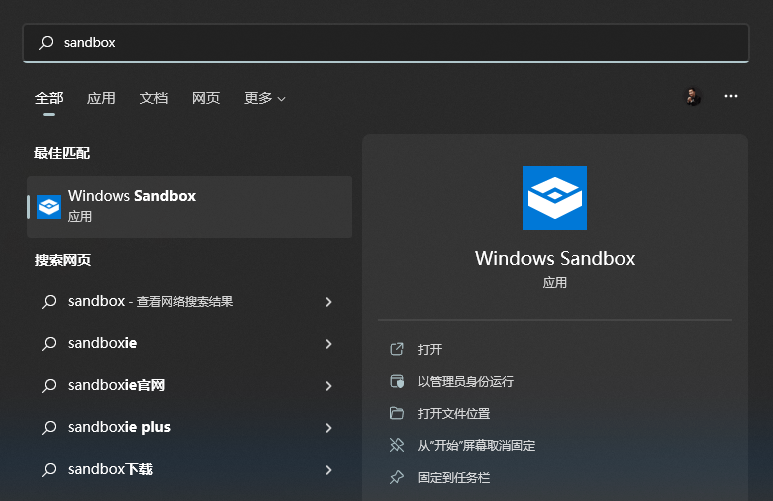The image size is (773, 501).
Task: Click search icon beside sandboxie官网
Action: click(x=49, y=386)
